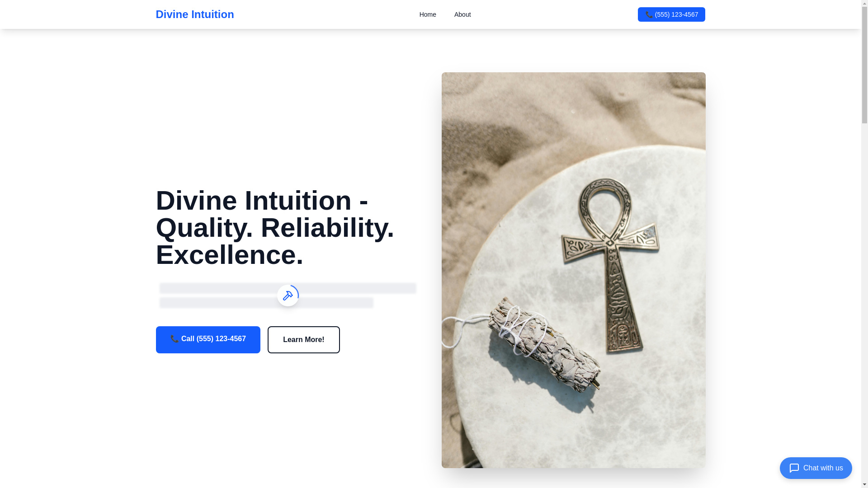This screenshot has width=868, height=488.
Task: Click the scrollbar down arrow
Action: [864, 485]
